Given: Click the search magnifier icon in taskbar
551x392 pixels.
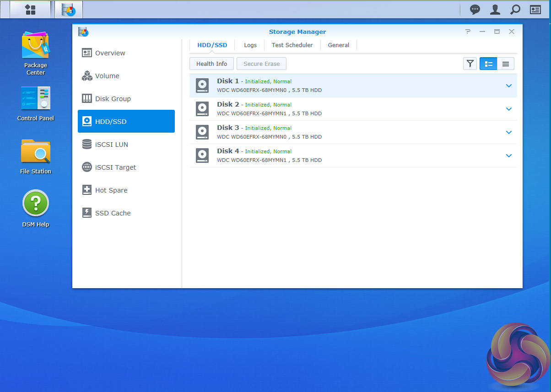Looking at the screenshot, I should point(515,10).
